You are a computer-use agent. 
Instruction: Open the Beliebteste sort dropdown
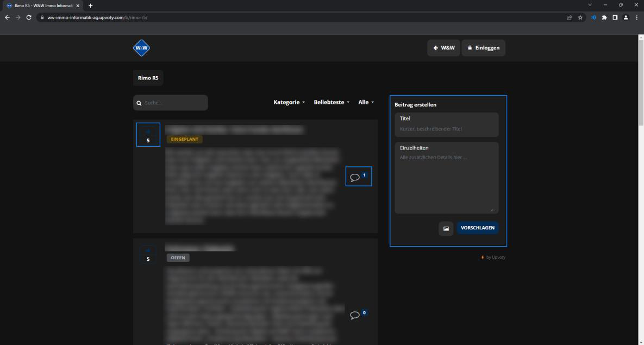332,102
